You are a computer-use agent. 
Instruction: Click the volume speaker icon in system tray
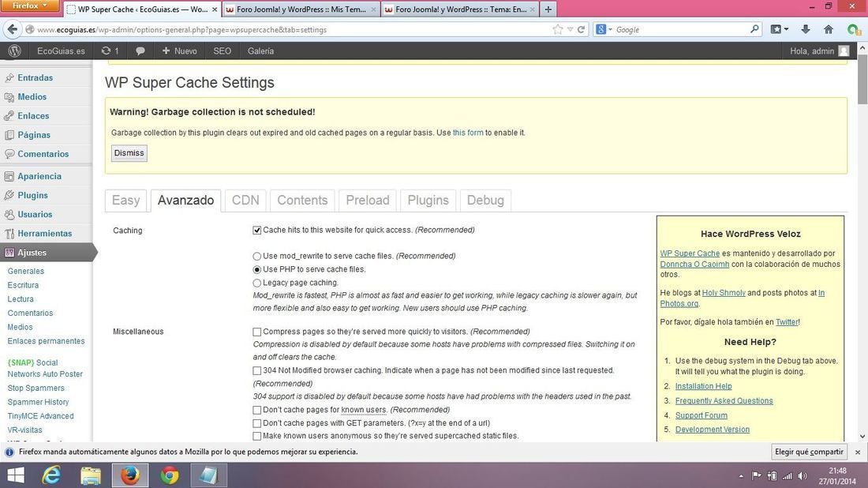click(x=803, y=476)
